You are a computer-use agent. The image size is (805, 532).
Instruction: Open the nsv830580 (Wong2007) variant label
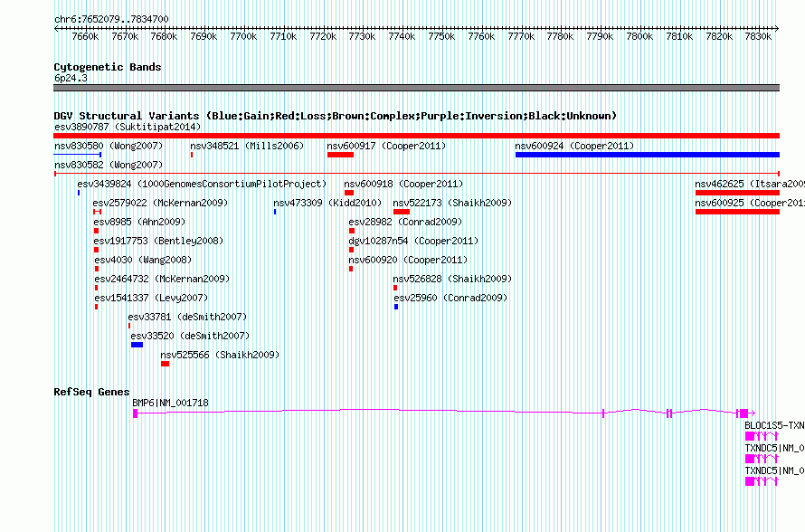[109, 146]
